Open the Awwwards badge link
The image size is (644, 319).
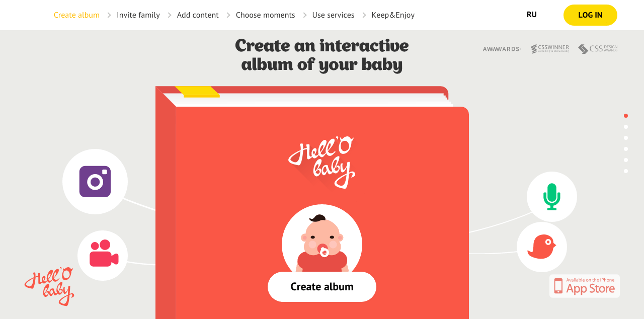[x=502, y=49]
